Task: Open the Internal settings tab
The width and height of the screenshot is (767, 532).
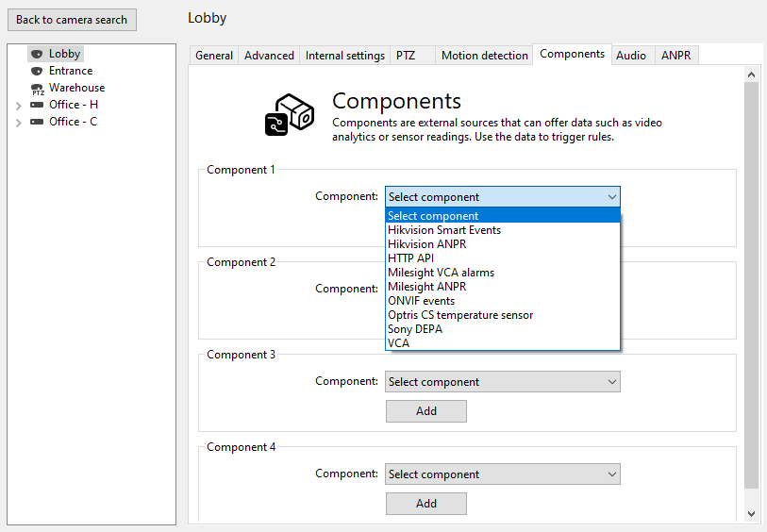Action: [345, 56]
